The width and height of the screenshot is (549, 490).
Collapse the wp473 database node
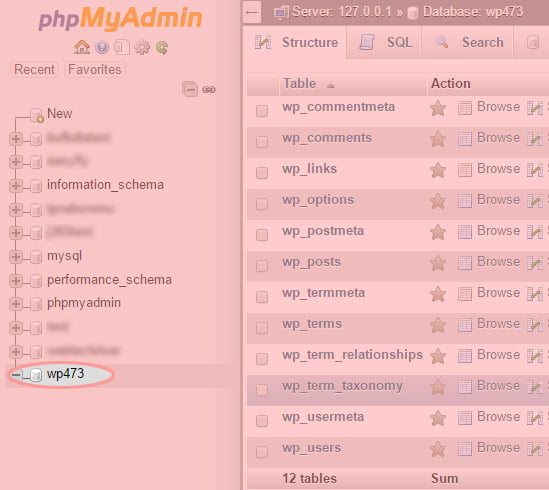click(16, 375)
